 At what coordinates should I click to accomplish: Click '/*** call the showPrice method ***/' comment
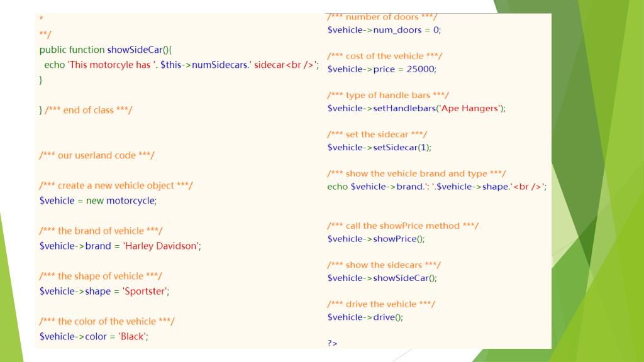pos(403,226)
